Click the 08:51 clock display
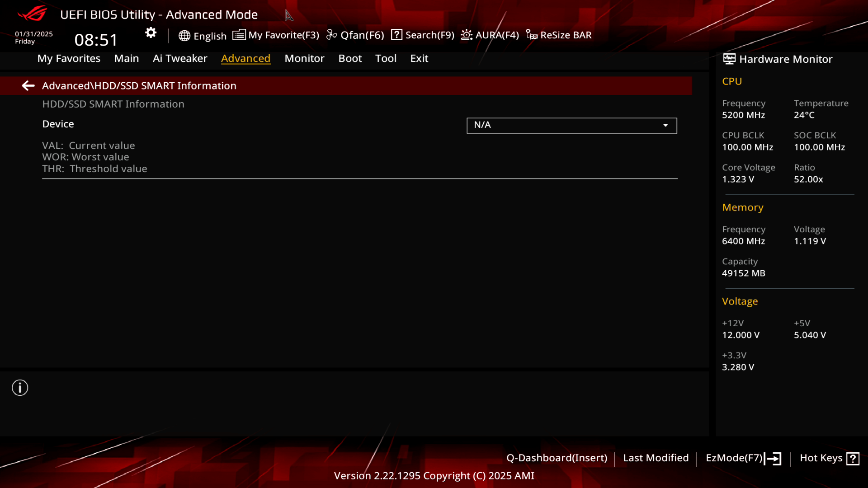 (96, 40)
